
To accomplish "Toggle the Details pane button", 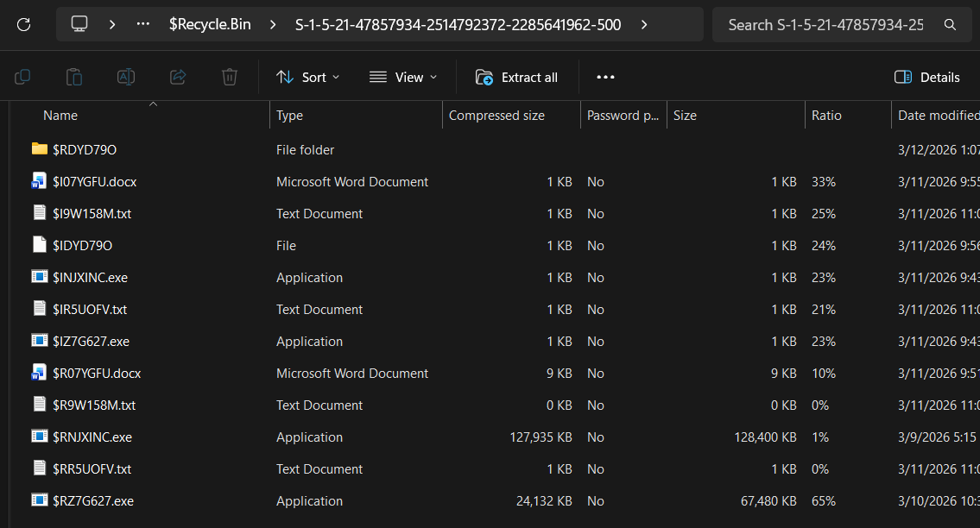I will click(927, 78).
